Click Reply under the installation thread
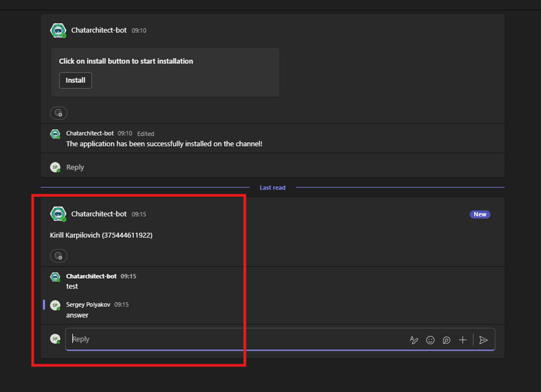Viewport: 541px width, 392px height. point(75,167)
